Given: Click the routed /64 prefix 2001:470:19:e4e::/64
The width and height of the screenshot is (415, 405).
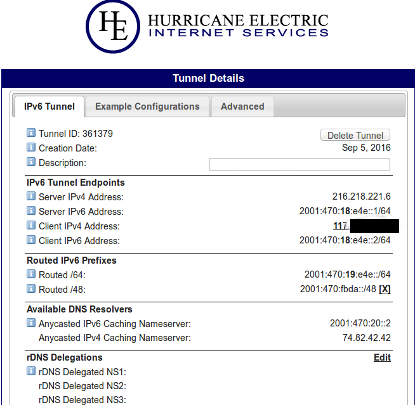Looking at the screenshot, I should click(x=347, y=274).
